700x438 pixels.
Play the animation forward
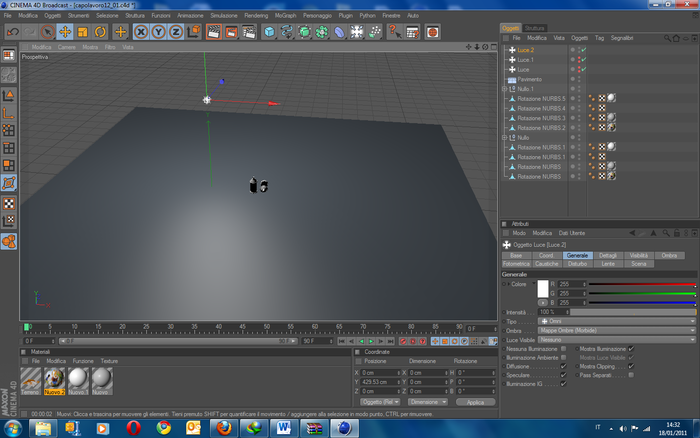coord(371,341)
